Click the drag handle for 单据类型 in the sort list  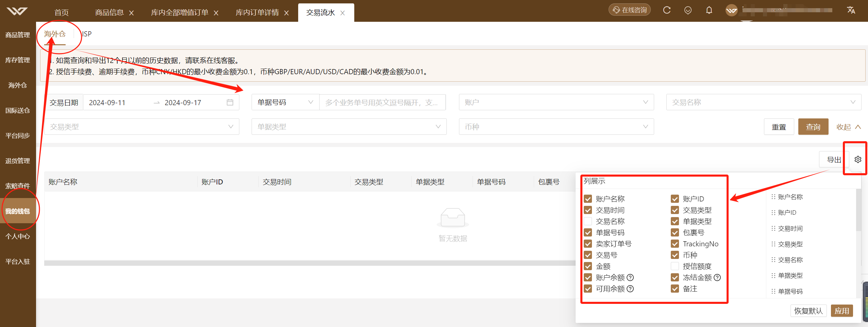click(x=773, y=276)
